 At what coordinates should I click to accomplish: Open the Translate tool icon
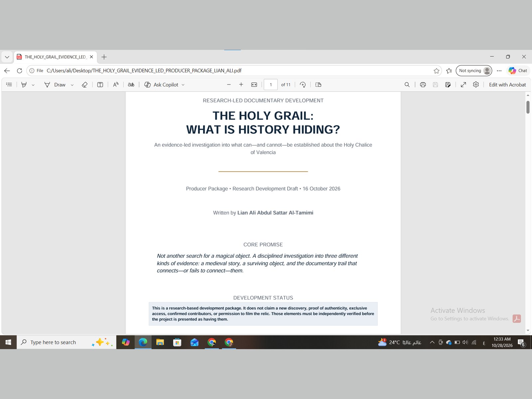(131, 85)
